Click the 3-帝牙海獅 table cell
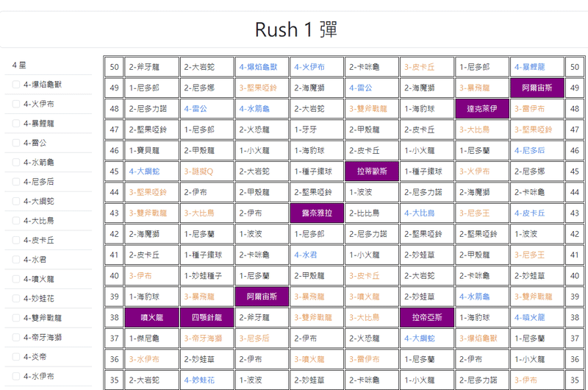 coord(207,338)
